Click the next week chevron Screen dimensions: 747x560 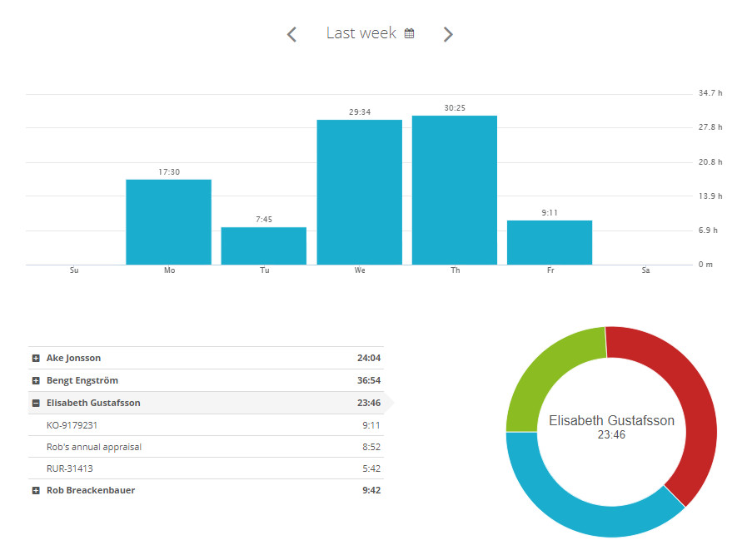coord(447,34)
